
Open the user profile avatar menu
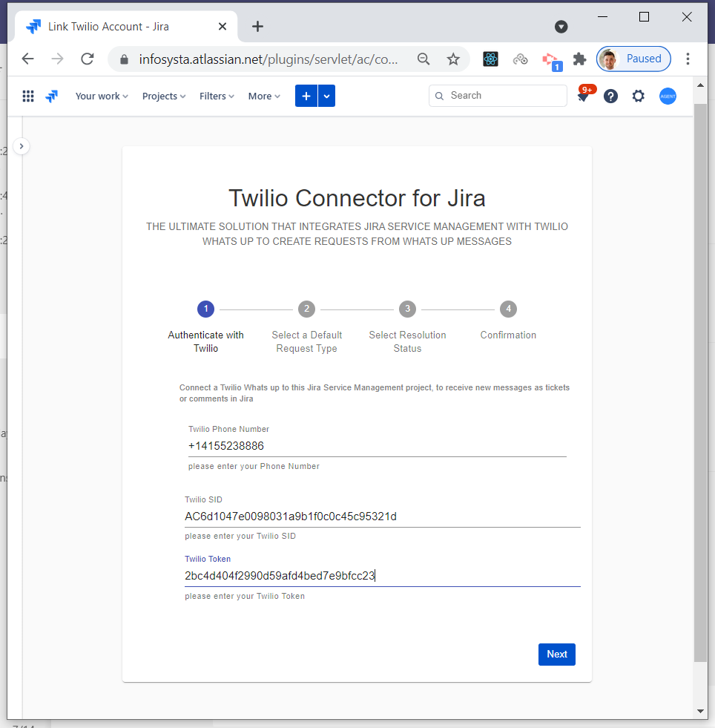click(668, 96)
